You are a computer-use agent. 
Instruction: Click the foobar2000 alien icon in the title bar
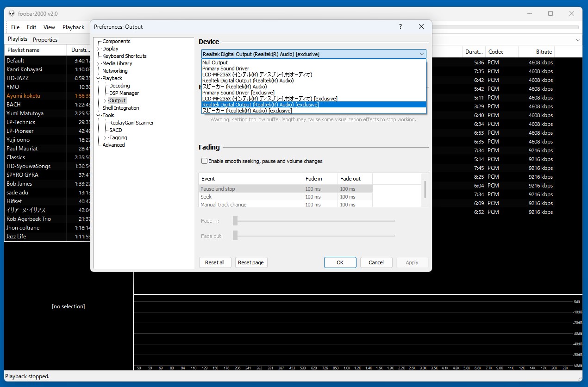pyautogui.click(x=12, y=13)
